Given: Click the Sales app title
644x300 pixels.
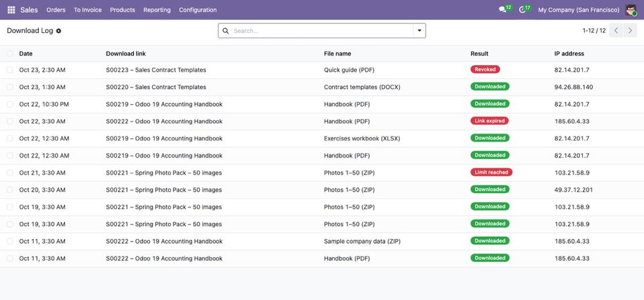Looking at the screenshot, I should tap(29, 10).
